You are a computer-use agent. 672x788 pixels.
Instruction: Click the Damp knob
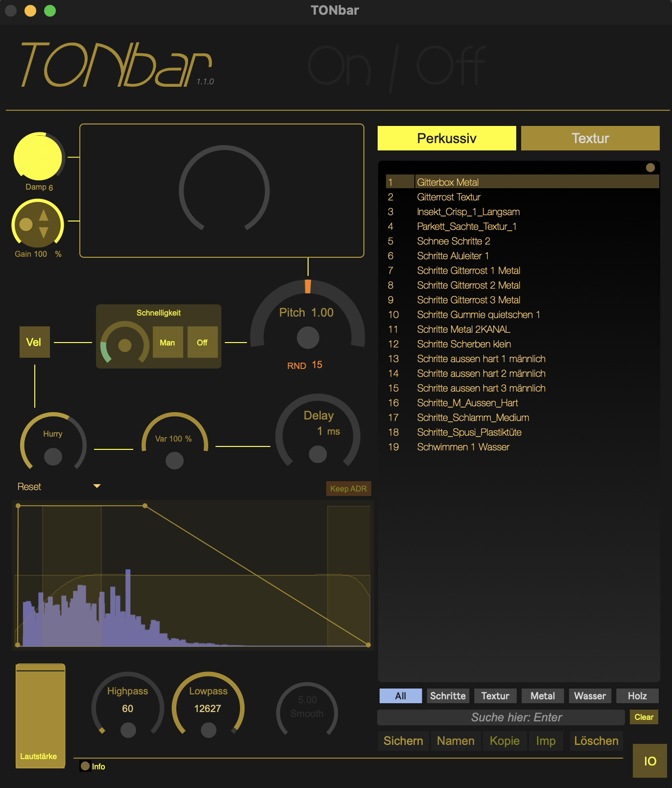tap(38, 157)
